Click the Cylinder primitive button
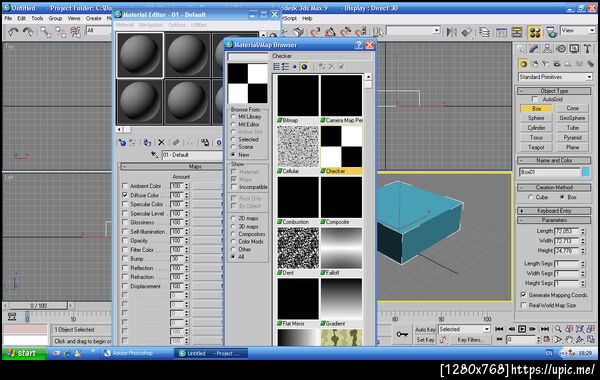Image resolution: width=600 pixels, height=380 pixels. point(536,127)
